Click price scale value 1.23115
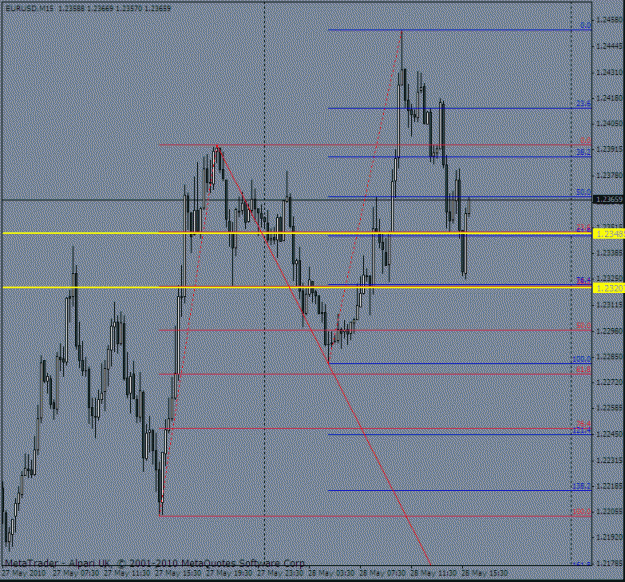This screenshot has width=625, height=582. tap(610, 305)
